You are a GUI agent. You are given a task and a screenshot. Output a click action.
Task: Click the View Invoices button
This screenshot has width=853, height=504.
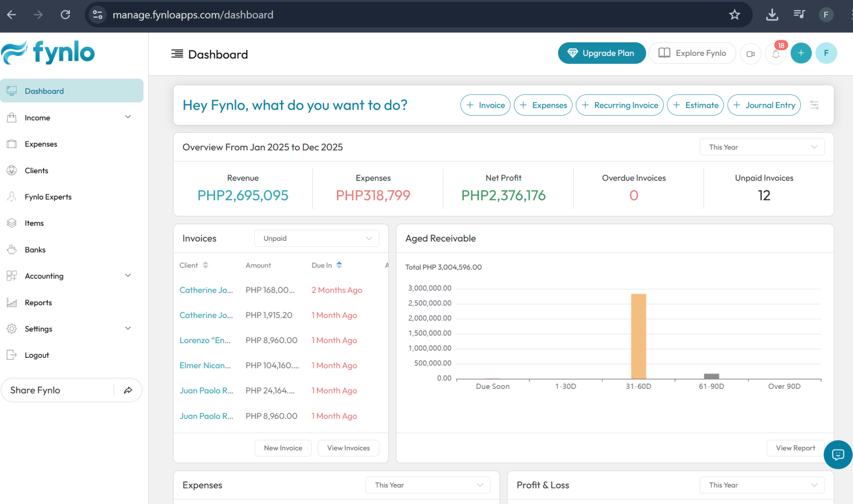coord(349,448)
